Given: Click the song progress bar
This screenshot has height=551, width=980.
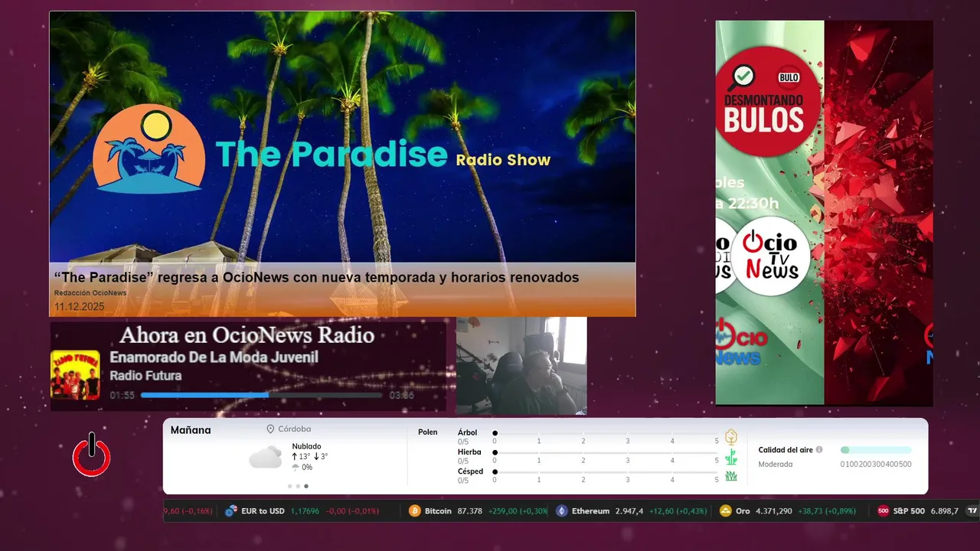Looking at the screenshot, I should pyautogui.click(x=261, y=395).
